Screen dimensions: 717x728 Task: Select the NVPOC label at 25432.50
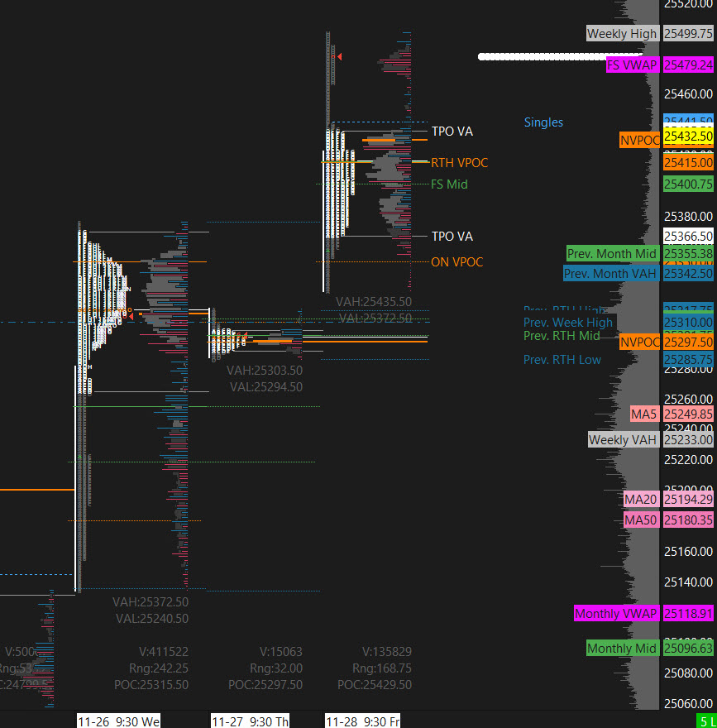(640, 141)
